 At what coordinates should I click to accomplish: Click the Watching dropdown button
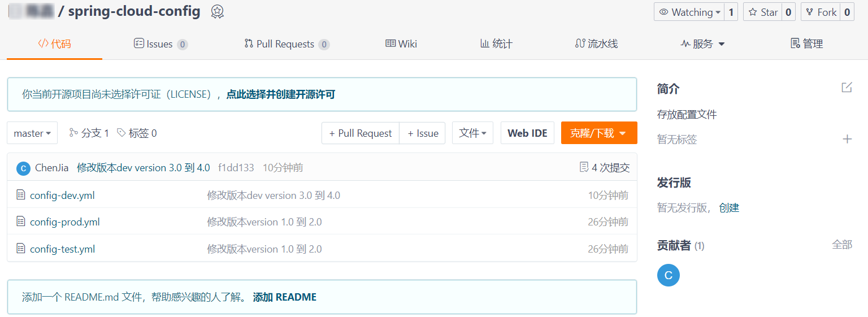click(689, 12)
